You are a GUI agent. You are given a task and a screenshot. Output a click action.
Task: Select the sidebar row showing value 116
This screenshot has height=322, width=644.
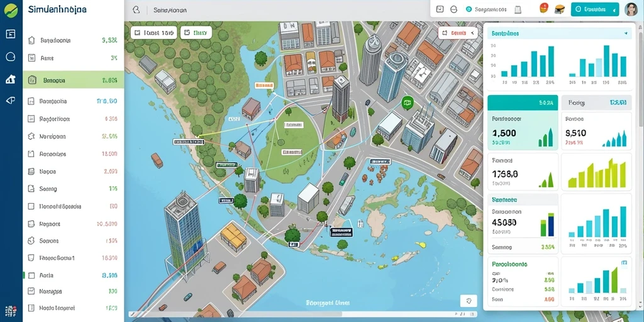74,189
